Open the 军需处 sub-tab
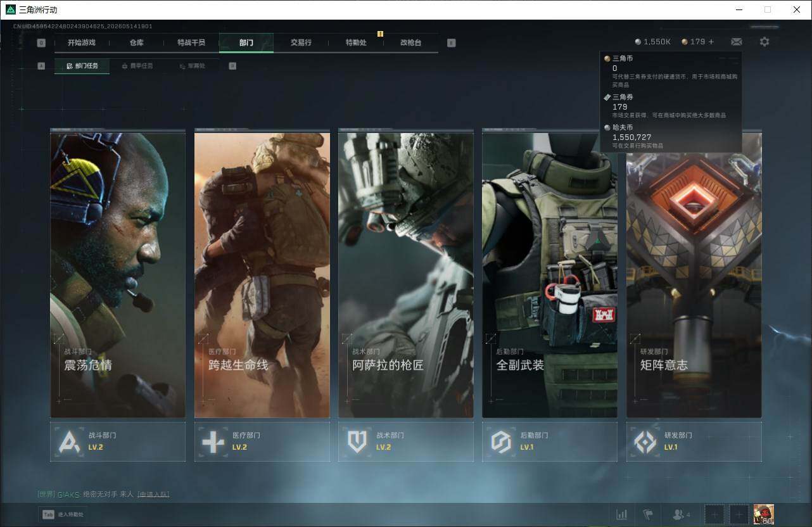 coord(192,66)
